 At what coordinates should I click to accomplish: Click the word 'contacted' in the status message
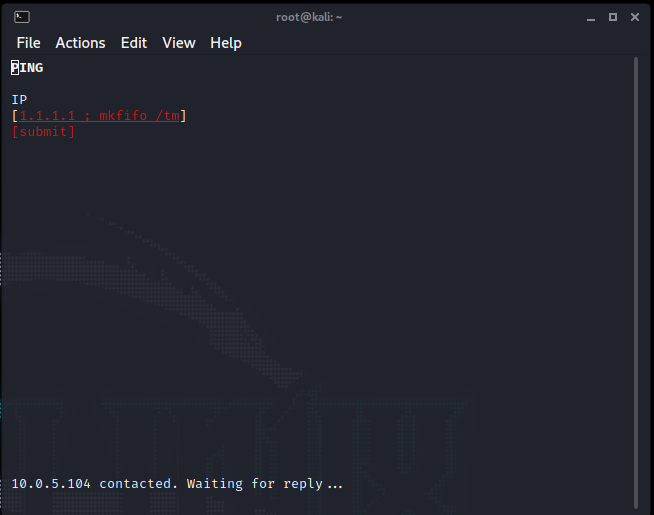(138, 484)
